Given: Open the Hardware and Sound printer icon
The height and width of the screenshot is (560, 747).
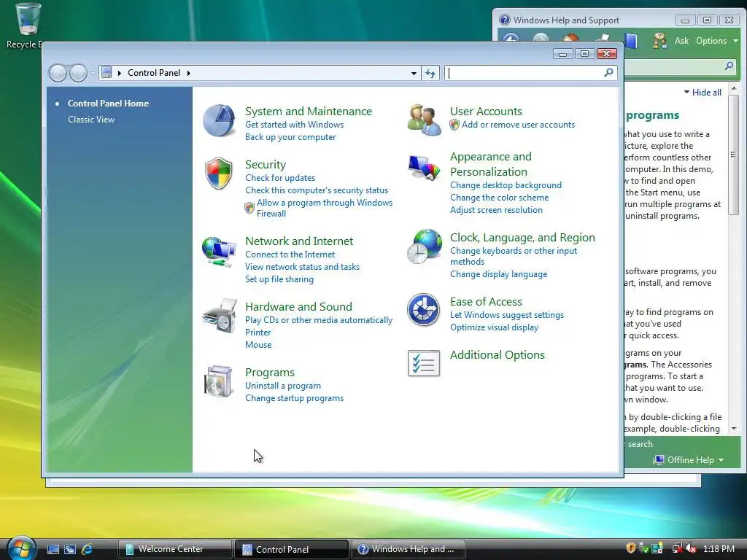Looking at the screenshot, I should [x=219, y=316].
